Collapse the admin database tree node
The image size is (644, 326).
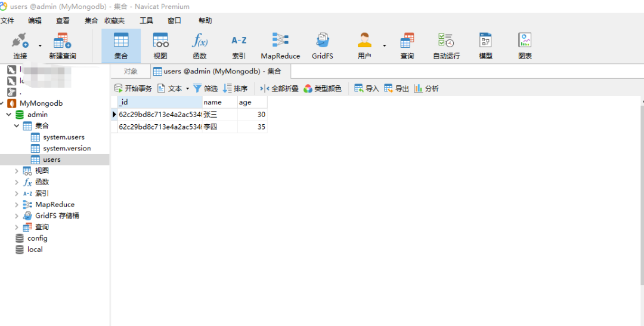pos(8,115)
